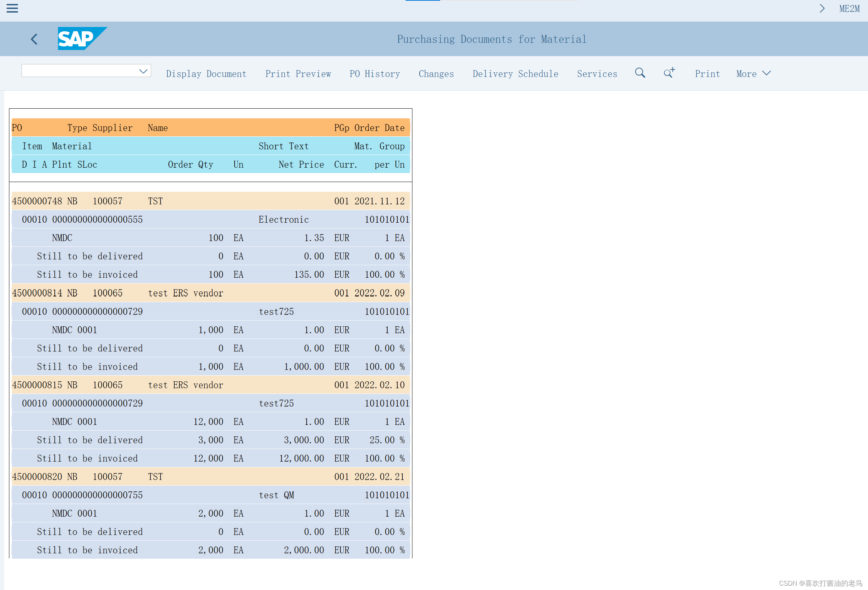
Task: Open the toolbar combo box dropdown arrow
Action: 143,71
